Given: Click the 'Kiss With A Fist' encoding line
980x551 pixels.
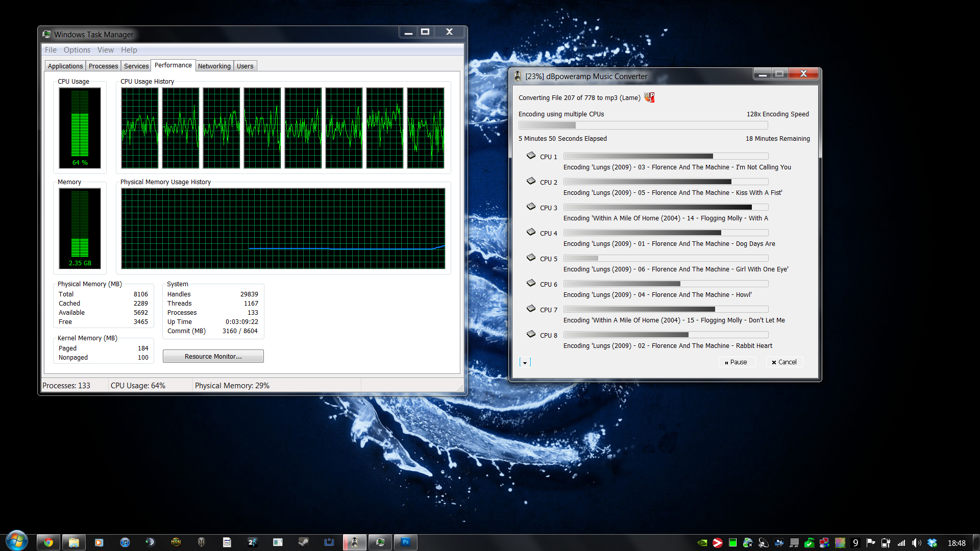Looking at the screenshot, I should [673, 193].
